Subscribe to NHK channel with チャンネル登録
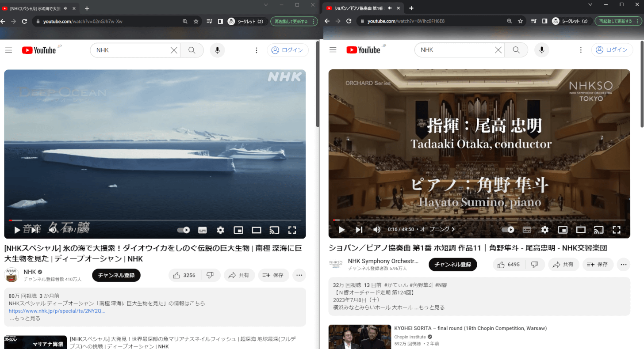This screenshot has height=349, width=644. tap(116, 275)
